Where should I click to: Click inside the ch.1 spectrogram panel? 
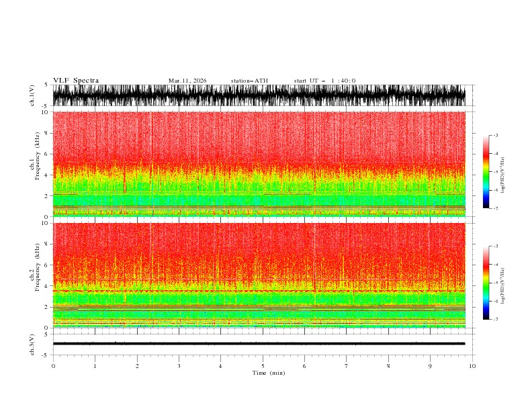(x=259, y=164)
